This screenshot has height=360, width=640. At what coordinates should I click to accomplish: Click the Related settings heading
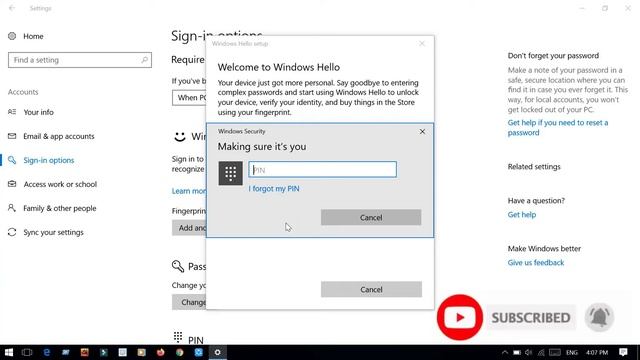tap(534, 167)
